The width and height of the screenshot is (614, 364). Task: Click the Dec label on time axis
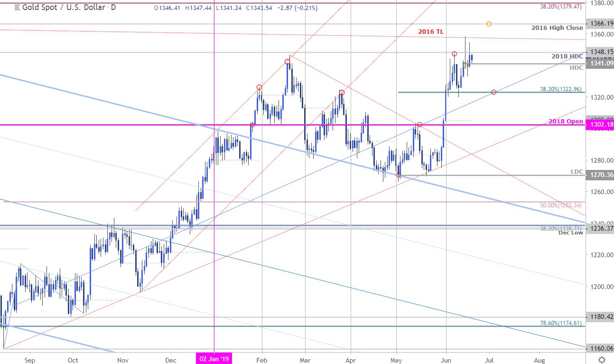pyautogui.click(x=171, y=360)
